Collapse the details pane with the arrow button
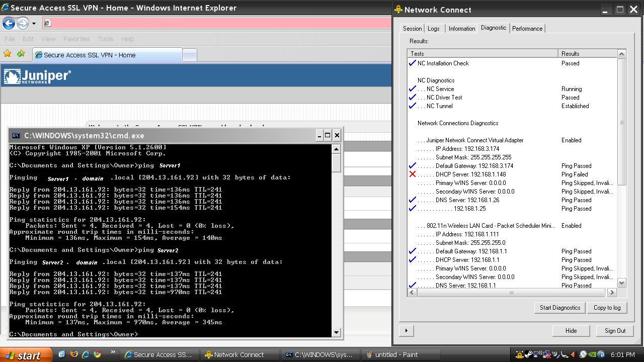Image resolution: width=644 pixels, height=362 pixels. [406, 331]
